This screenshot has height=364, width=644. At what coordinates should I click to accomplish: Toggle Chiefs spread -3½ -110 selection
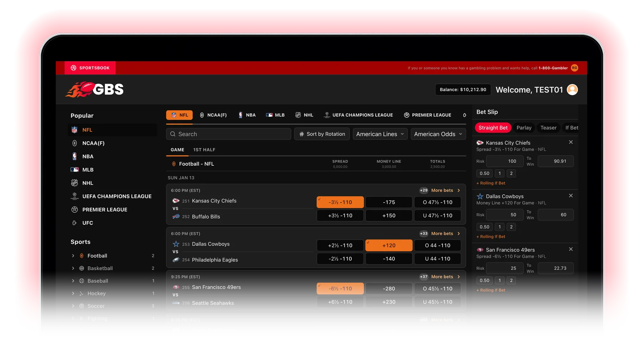(x=340, y=202)
